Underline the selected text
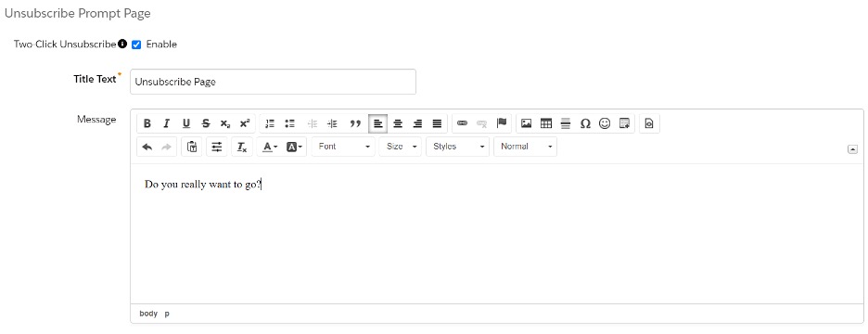Image resolution: width=868 pixels, height=334 pixels. pos(186,123)
